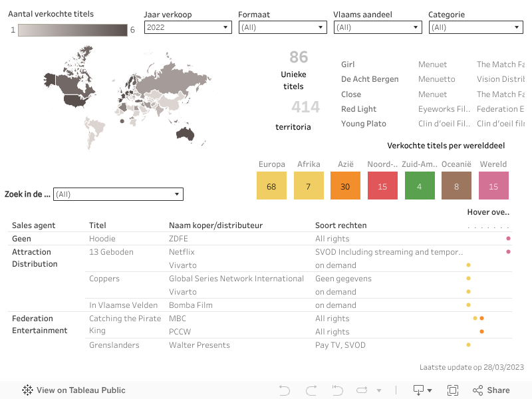
Task: Select the Netflix row in the table
Action: [x=182, y=252]
